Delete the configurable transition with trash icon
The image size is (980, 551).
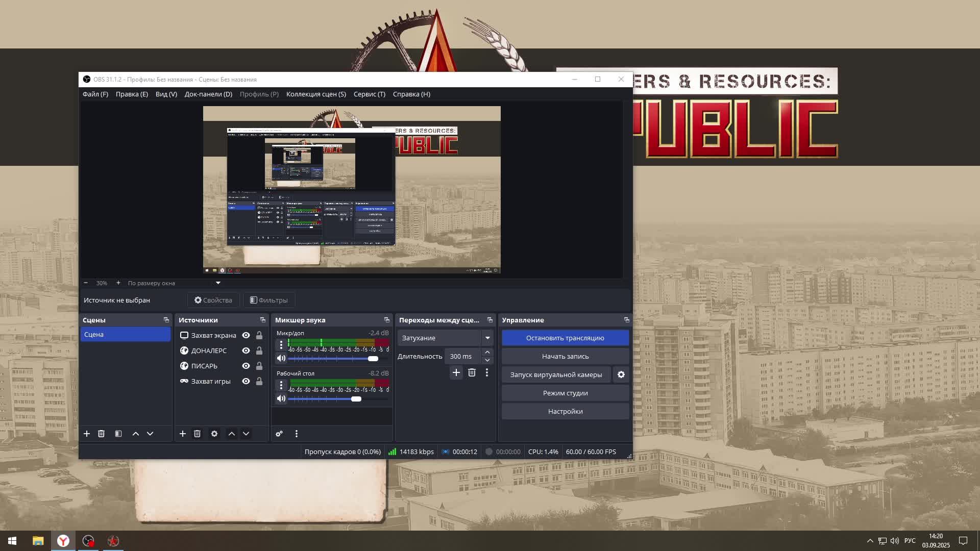coord(472,372)
